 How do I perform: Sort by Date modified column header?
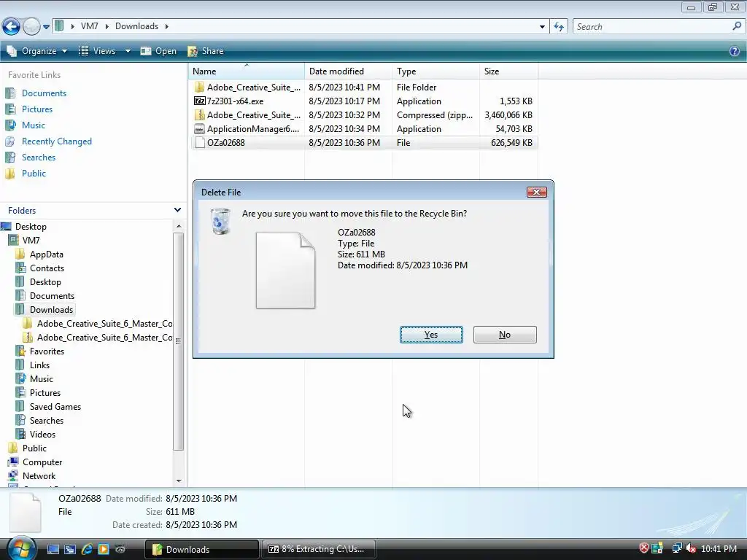point(348,71)
